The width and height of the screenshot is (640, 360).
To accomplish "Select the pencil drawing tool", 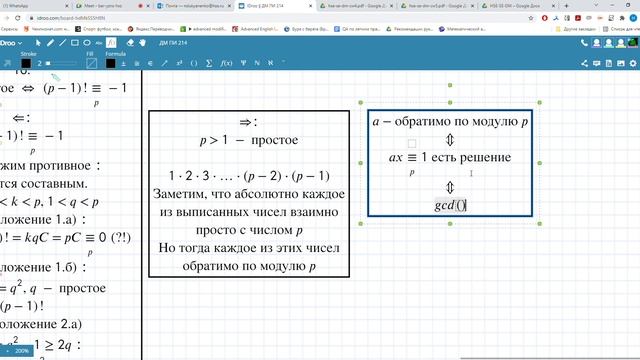I will 50,42.
